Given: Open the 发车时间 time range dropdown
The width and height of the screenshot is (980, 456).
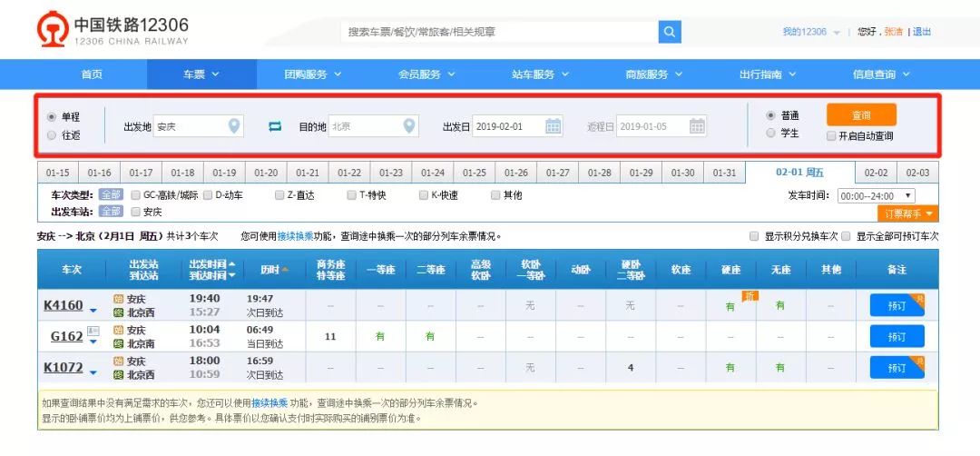Looking at the screenshot, I should [876, 196].
